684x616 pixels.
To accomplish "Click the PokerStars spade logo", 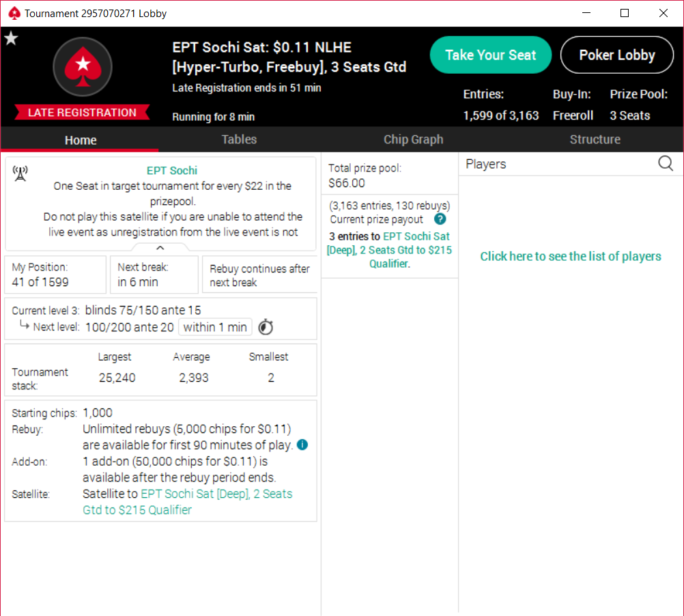I will click(83, 67).
